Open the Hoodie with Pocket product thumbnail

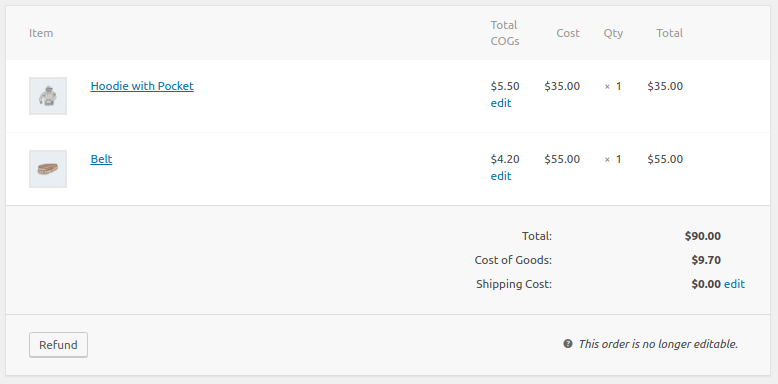(x=48, y=96)
